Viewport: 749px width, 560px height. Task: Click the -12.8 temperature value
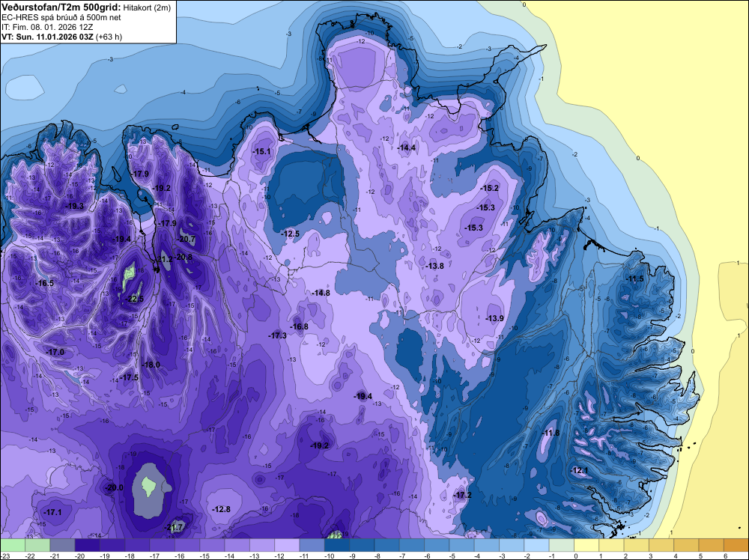[x=222, y=509]
